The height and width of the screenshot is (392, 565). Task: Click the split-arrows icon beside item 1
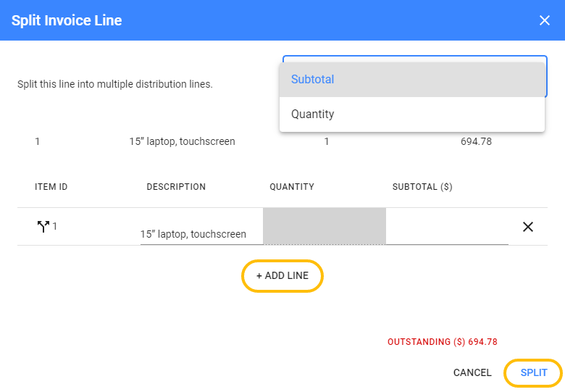pos(43,226)
